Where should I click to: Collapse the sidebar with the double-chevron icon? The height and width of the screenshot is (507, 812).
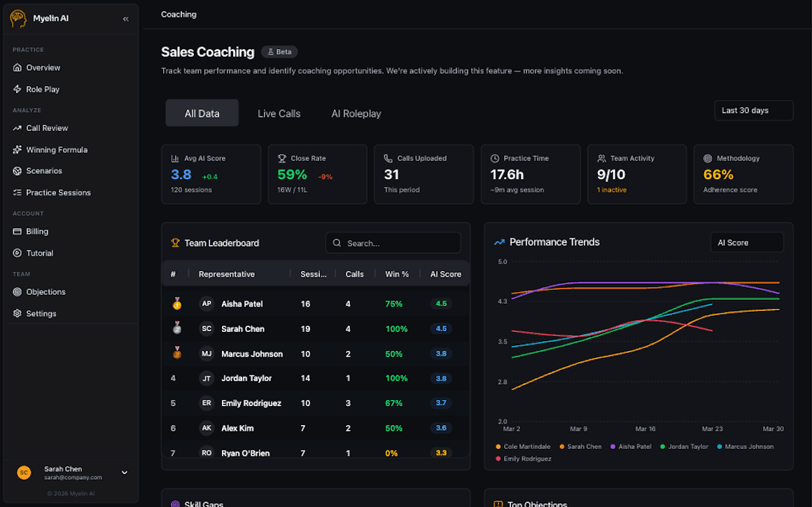(x=125, y=19)
